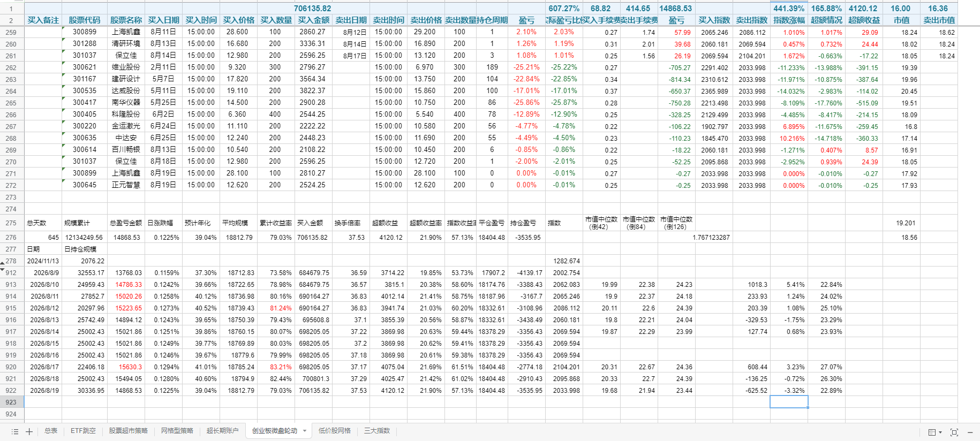Select the 总天数 label cell

pos(43,223)
